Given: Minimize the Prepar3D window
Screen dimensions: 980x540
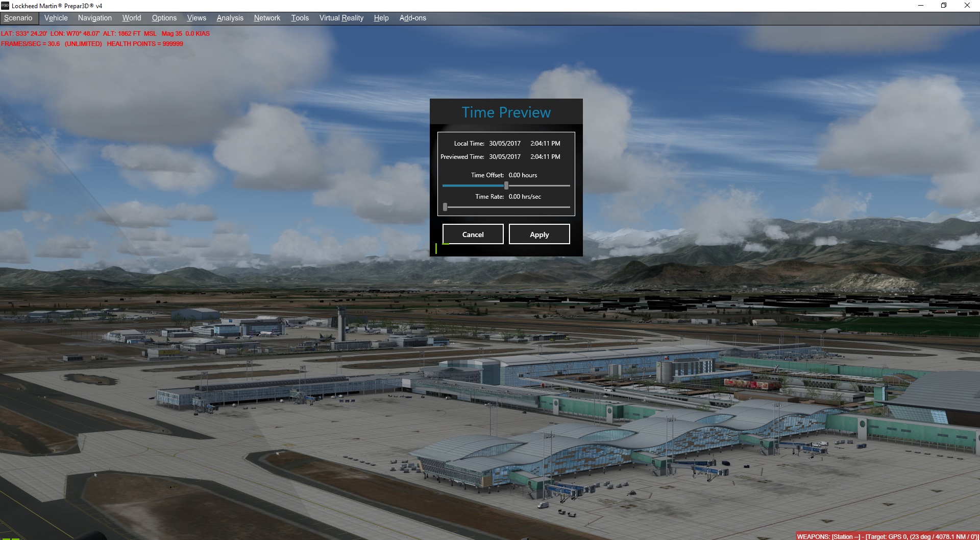Looking at the screenshot, I should 921,6.
